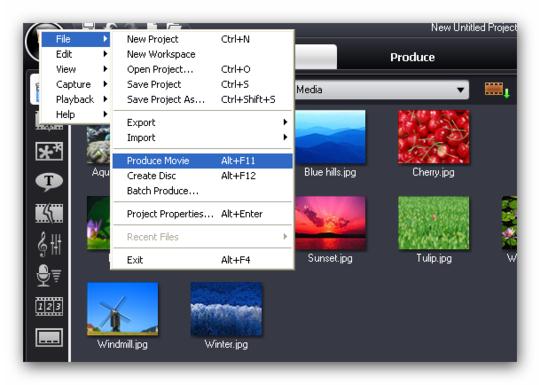Choose Exit from the File menu

[202, 260]
